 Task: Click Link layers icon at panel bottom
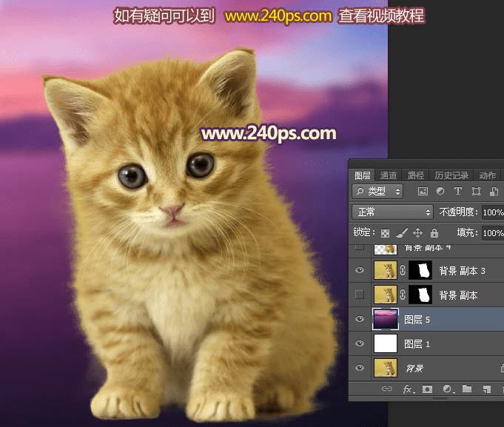386,389
